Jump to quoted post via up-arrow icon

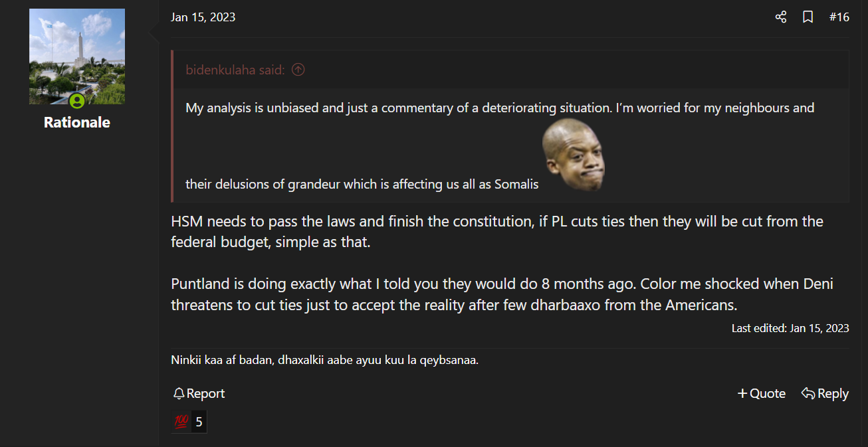point(298,70)
